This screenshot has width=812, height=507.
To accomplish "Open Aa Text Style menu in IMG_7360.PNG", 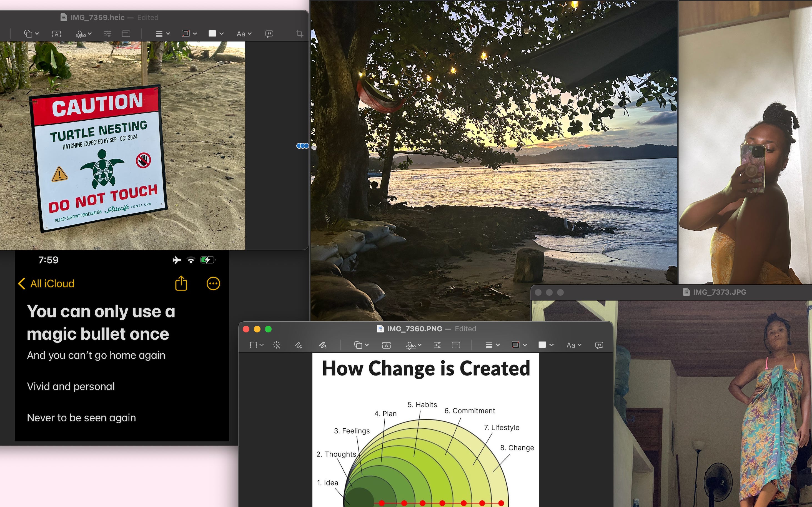I will [x=574, y=345].
